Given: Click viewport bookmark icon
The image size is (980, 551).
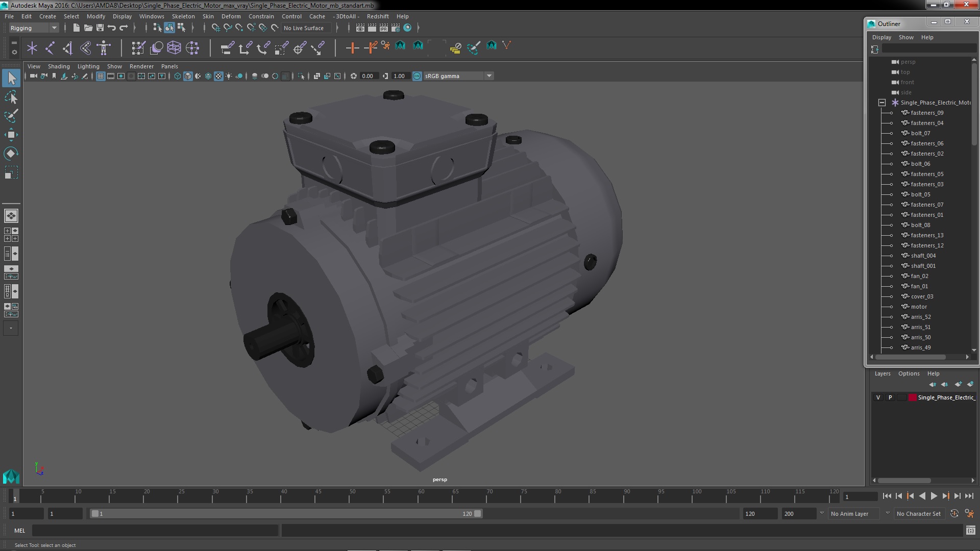Looking at the screenshot, I should pyautogui.click(x=54, y=76).
